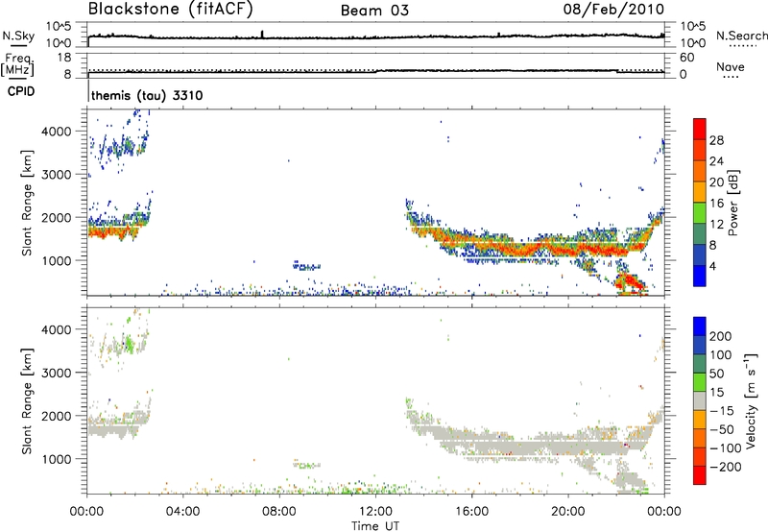This screenshot has height=532, width=768.
Task: Click the velocity panel 'Slant Range [km]' axis title
Action: tap(27, 400)
